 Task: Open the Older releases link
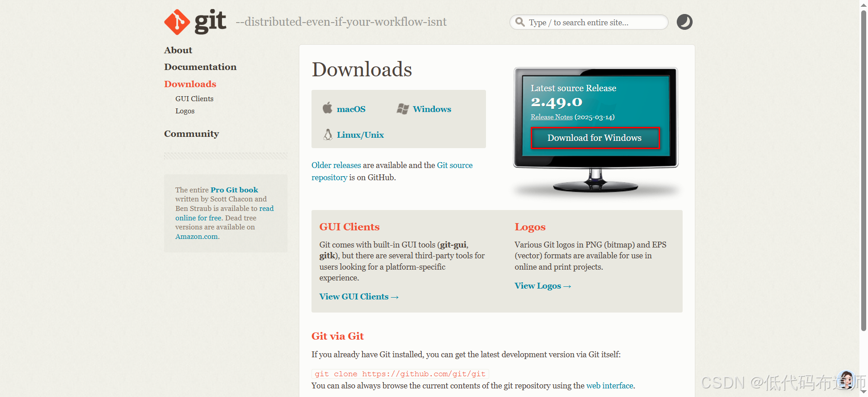point(336,165)
